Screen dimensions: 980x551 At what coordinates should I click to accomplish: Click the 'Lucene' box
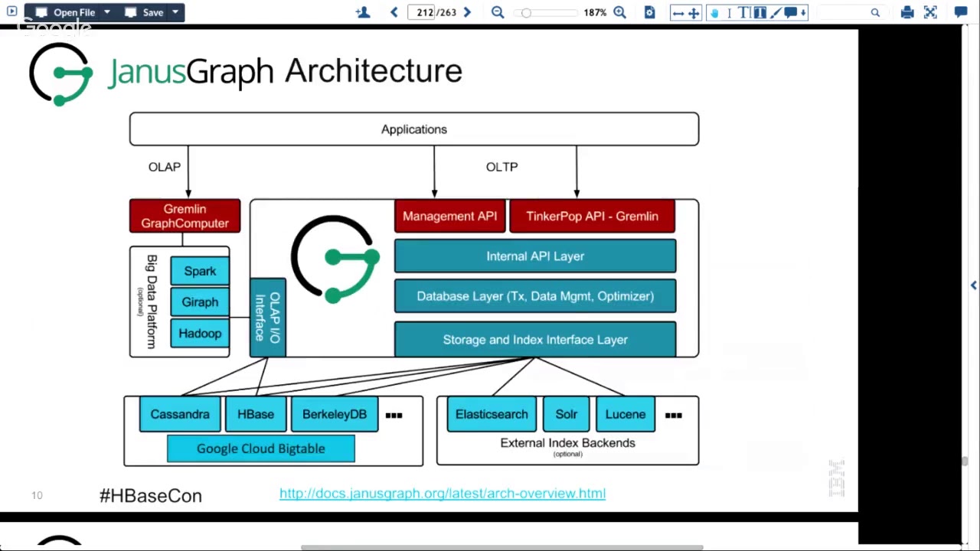[626, 414]
